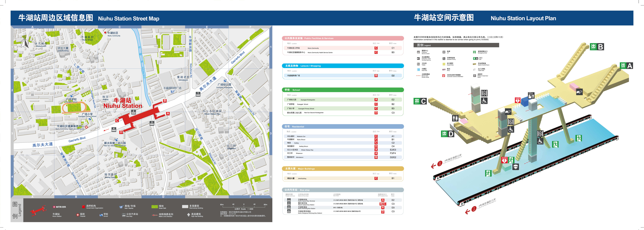Click bus stop 1 marker on the street map
The width and height of the screenshot is (644, 230).
point(198,94)
